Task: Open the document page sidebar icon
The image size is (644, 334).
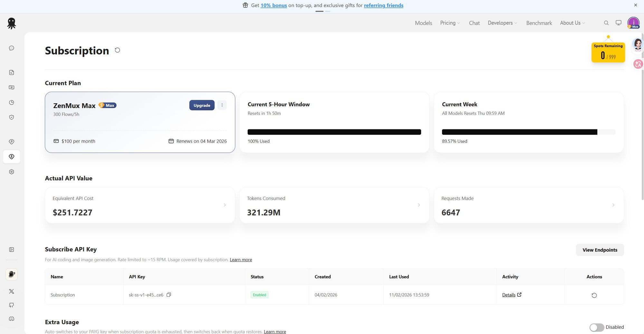Action: pos(12,72)
